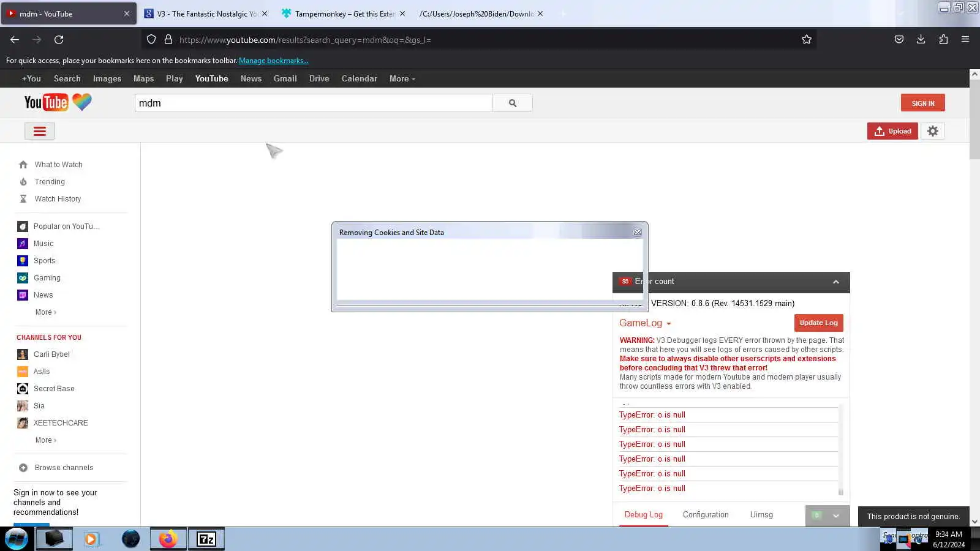Screen dimensions: 980x551
Task: Click the Watch History hourglass icon
Action: (23, 199)
